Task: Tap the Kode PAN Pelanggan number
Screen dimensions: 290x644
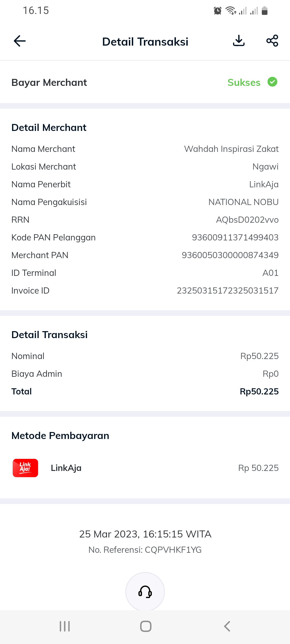Action: point(235,237)
